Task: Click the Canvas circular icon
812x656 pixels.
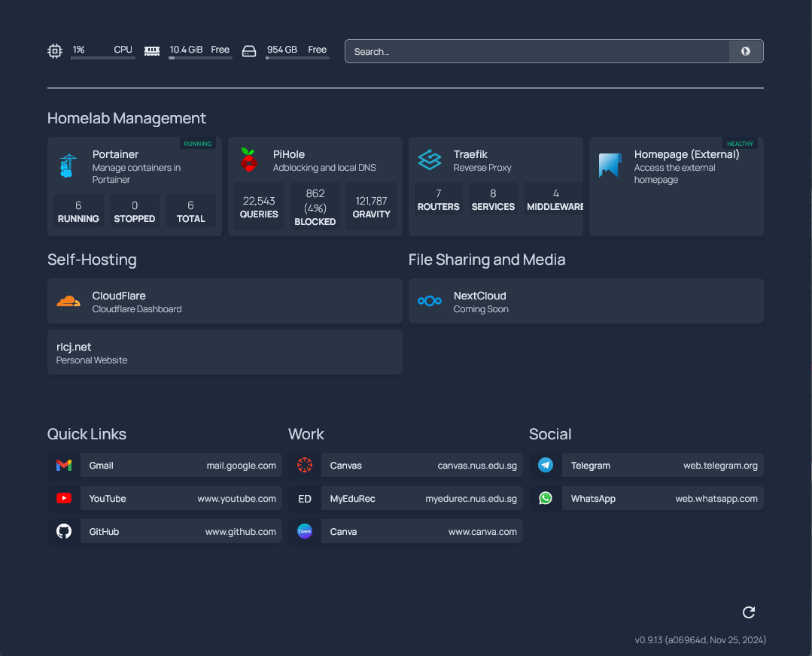Action: click(305, 465)
